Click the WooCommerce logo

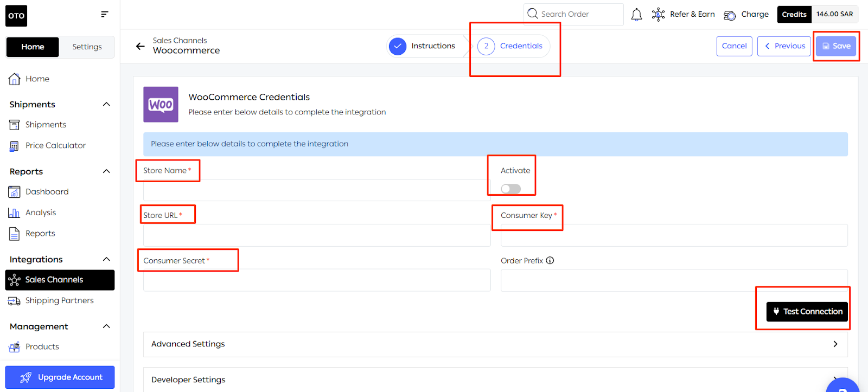[x=161, y=105]
